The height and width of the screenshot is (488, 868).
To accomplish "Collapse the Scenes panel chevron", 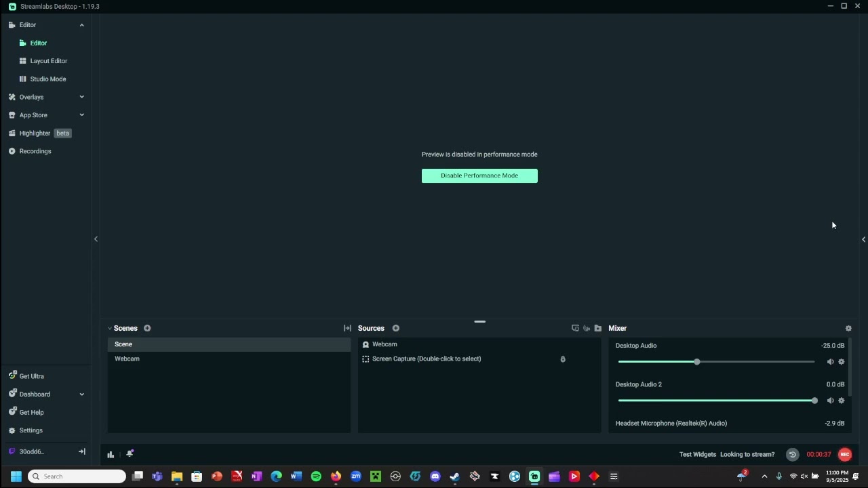I will click(x=110, y=329).
